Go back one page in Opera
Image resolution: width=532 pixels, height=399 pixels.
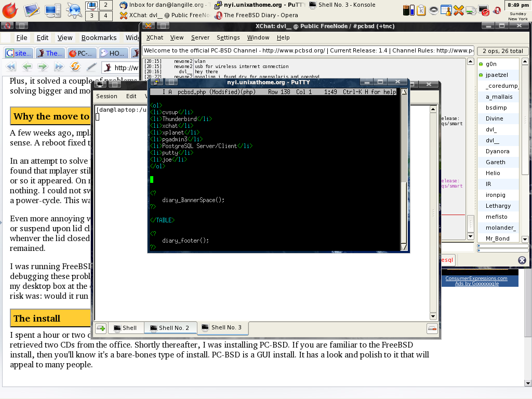pyautogui.click(x=27, y=67)
